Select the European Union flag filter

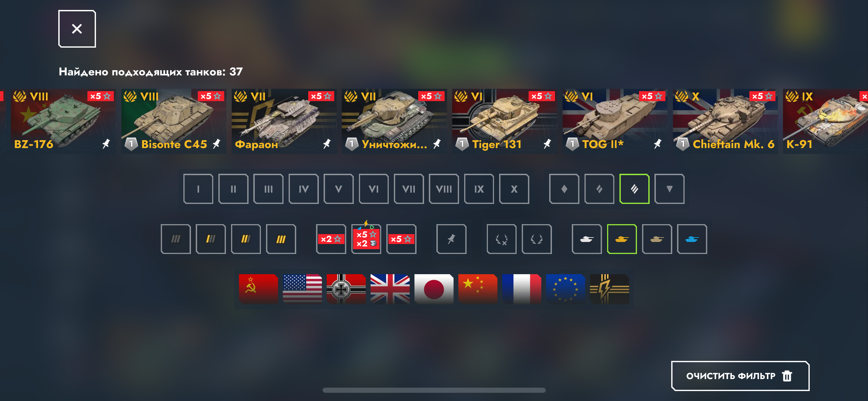coord(565,289)
